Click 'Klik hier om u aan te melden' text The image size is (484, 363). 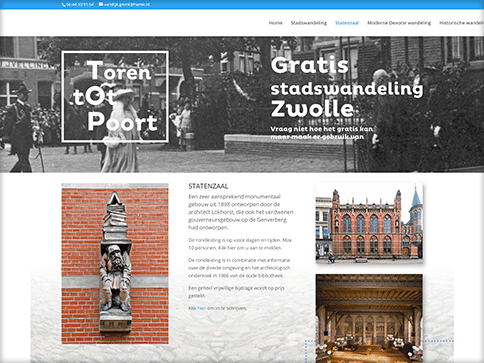coord(250,248)
